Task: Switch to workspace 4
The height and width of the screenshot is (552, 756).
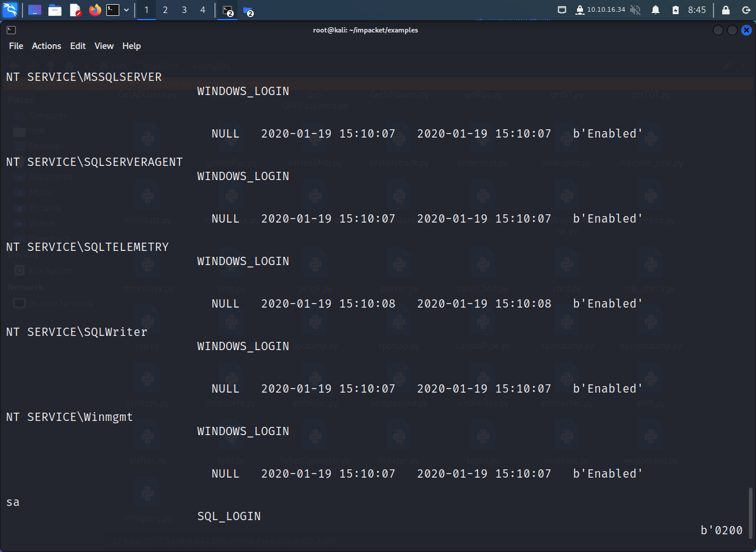Action: click(203, 10)
